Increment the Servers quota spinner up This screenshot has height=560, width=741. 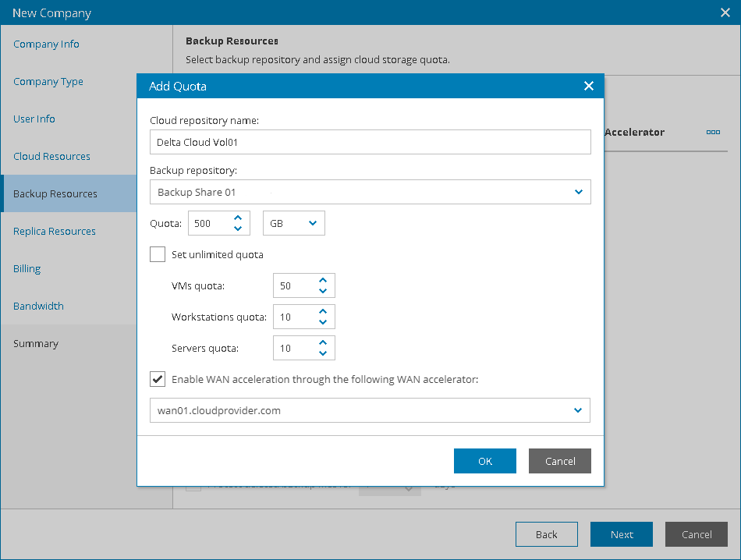[323, 342]
